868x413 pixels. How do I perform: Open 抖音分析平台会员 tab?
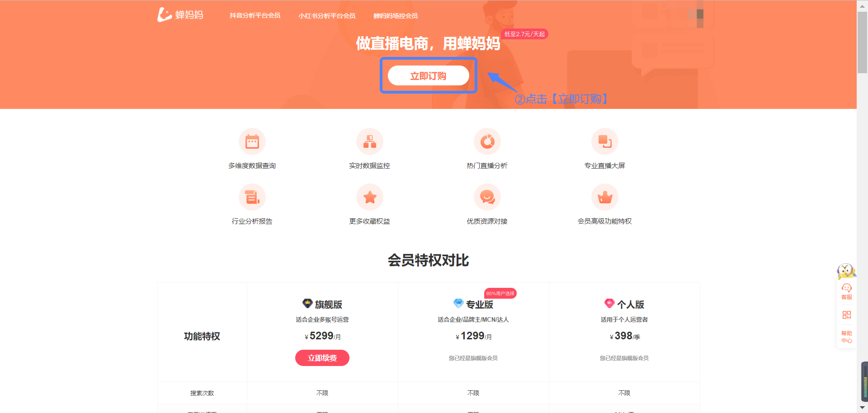tap(255, 15)
